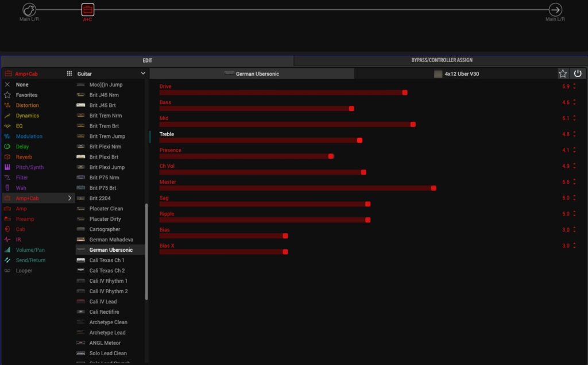Open the grid view icon beside Amp+Cab

tap(69, 74)
